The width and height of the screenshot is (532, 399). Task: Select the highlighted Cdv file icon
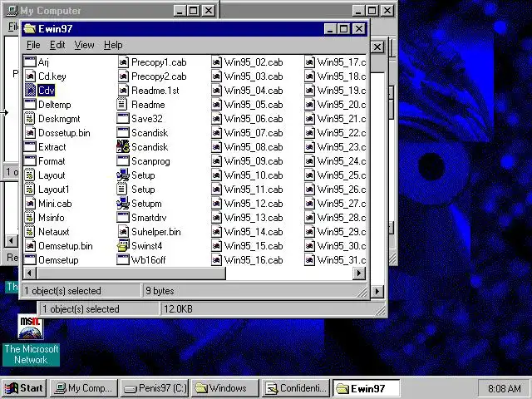[30, 91]
